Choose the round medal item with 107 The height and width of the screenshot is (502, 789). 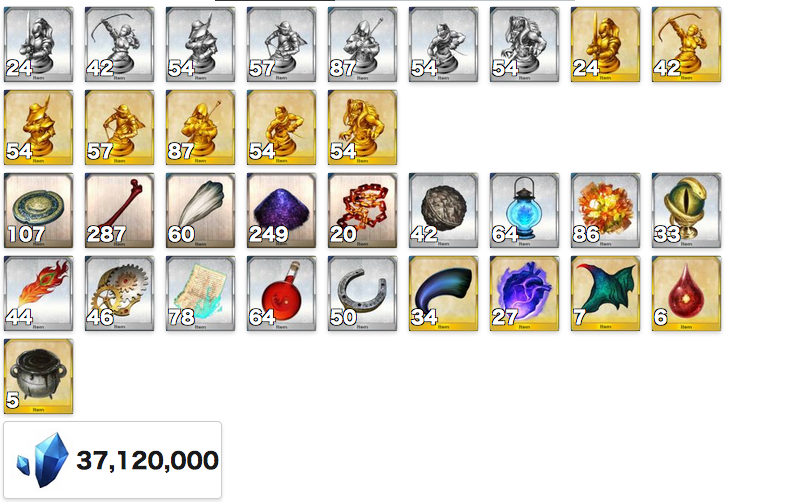[x=38, y=210]
